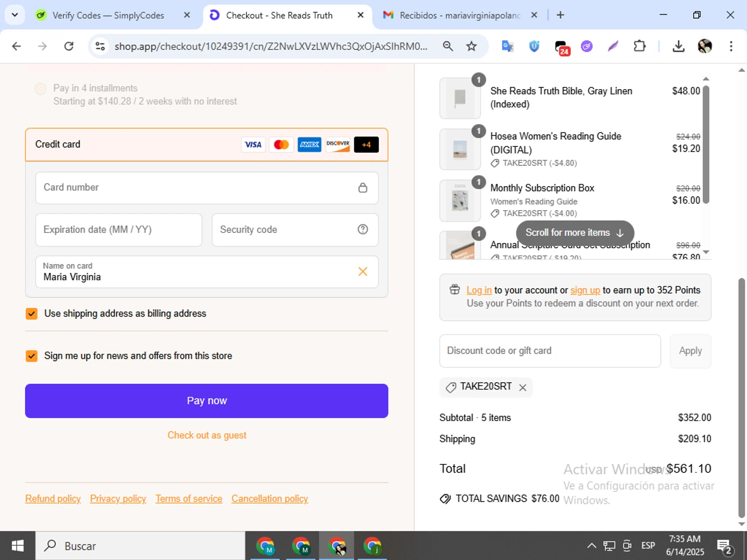Show hidden system tray icons
Image resolution: width=747 pixels, height=560 pixels.
(591, 546)
